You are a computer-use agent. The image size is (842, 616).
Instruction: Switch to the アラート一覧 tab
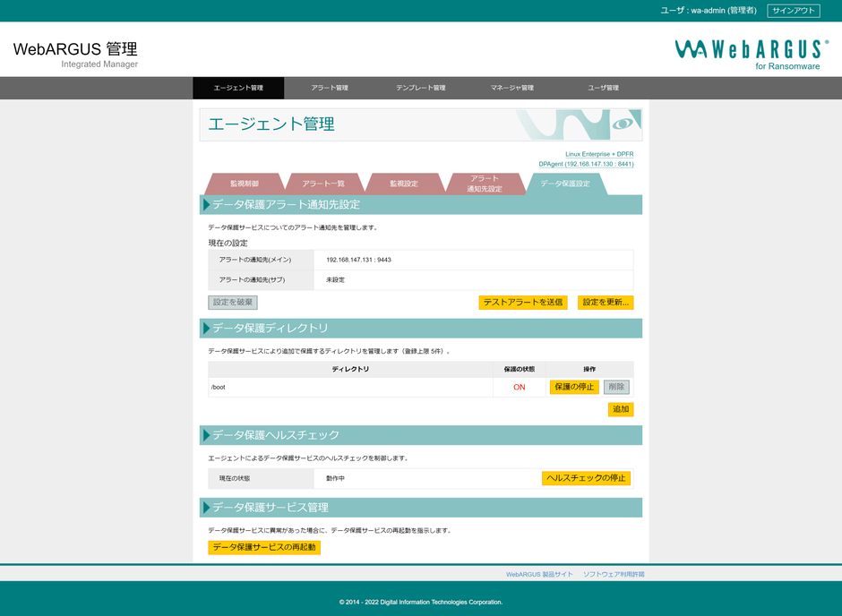click(x=324, y=183)
